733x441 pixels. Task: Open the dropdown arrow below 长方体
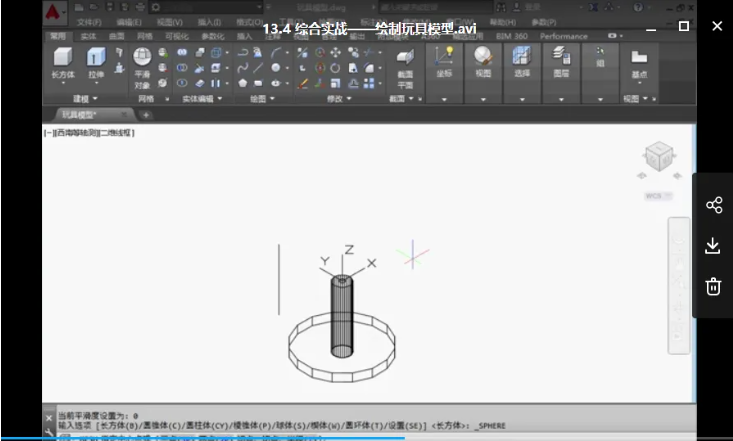tap(63, 83)
